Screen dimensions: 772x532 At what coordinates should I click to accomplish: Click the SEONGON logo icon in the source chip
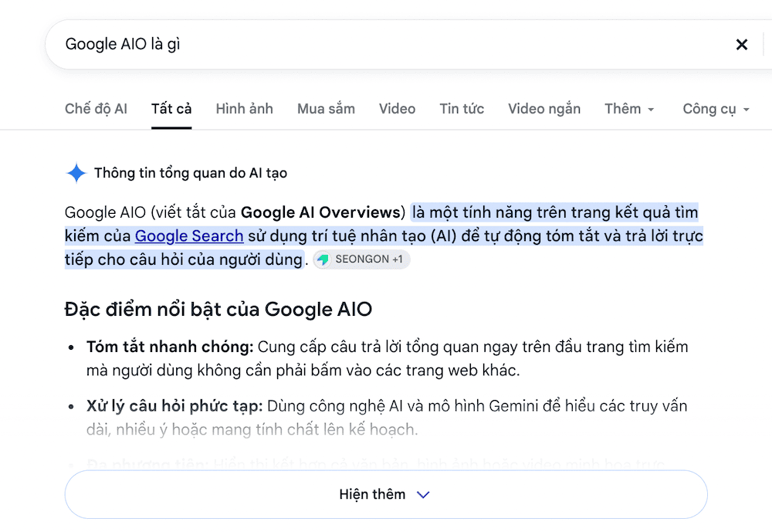(x=323, y=259)
